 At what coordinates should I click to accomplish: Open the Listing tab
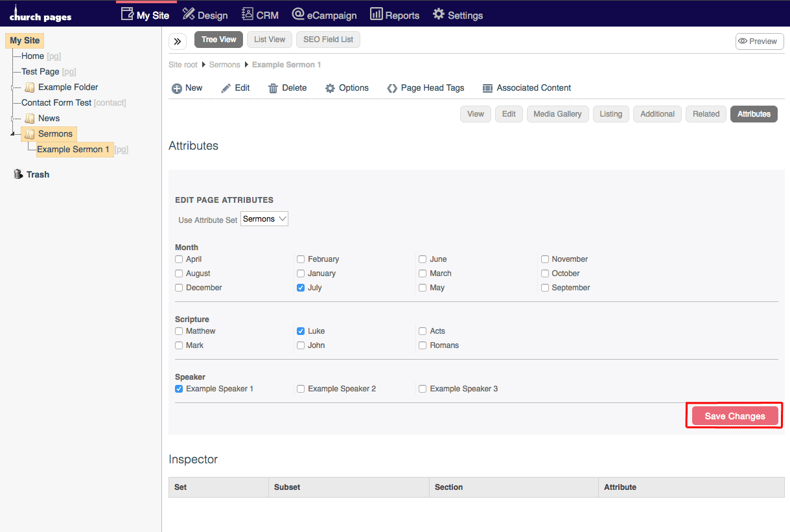pyautogui.click(x=611, y=114)
